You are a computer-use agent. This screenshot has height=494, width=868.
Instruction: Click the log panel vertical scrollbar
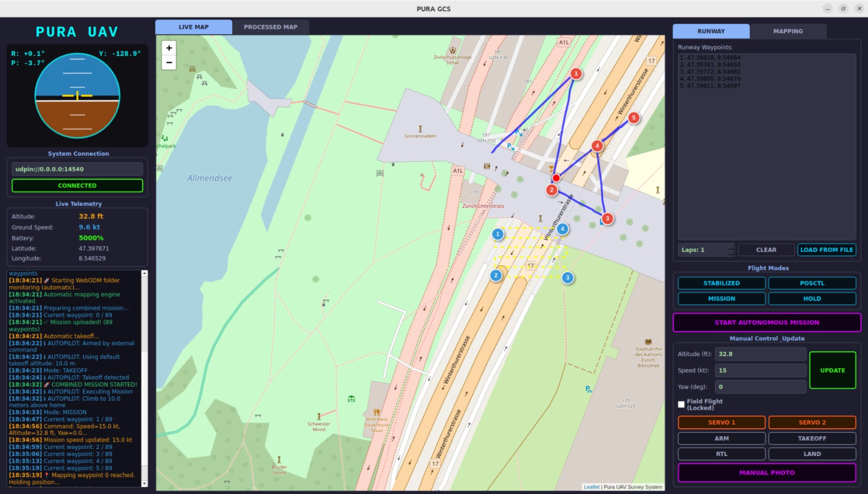[x=144, y=378]
